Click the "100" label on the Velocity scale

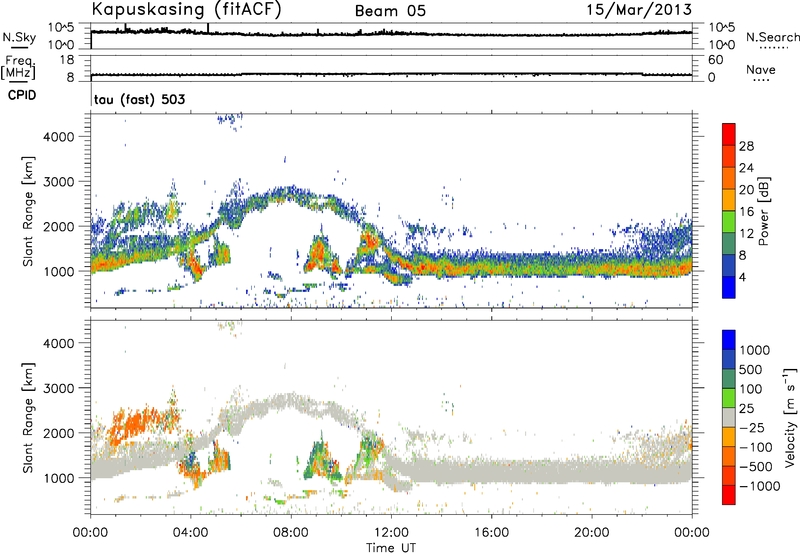pyautogui.click(x=751, y=389)
